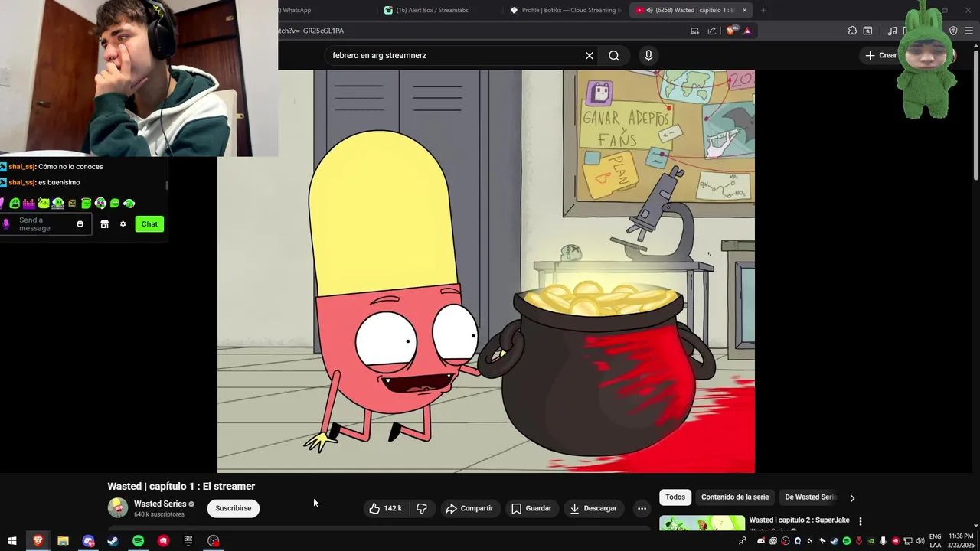Image resolution: width=980 pixels, height=551 pixels.
Task: Open the Brave hamburger main menu
Action: 969,31
